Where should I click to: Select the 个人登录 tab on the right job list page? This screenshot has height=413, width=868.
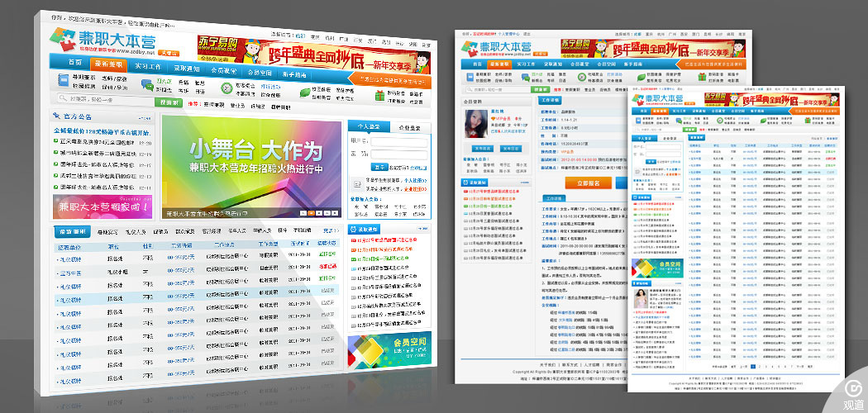point(644,138)
